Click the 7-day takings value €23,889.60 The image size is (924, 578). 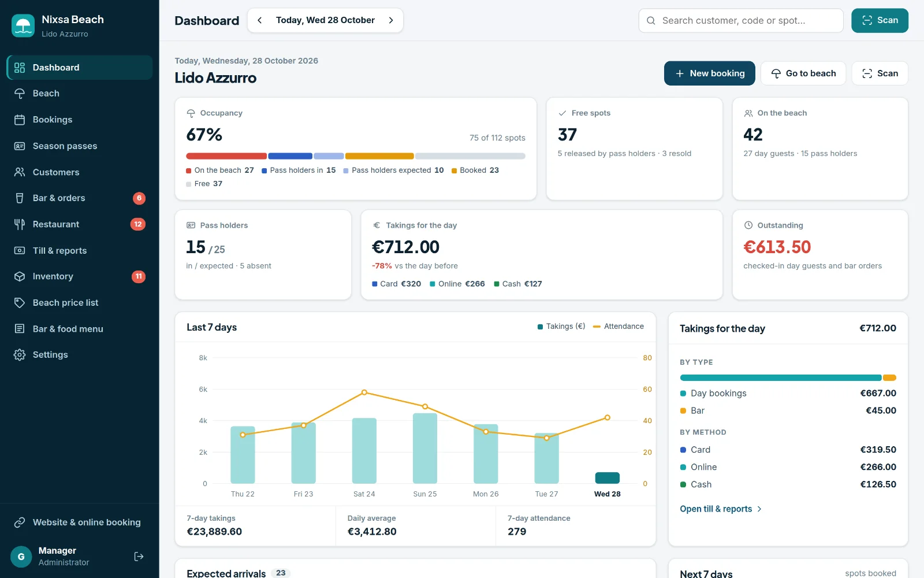(214, 532)
